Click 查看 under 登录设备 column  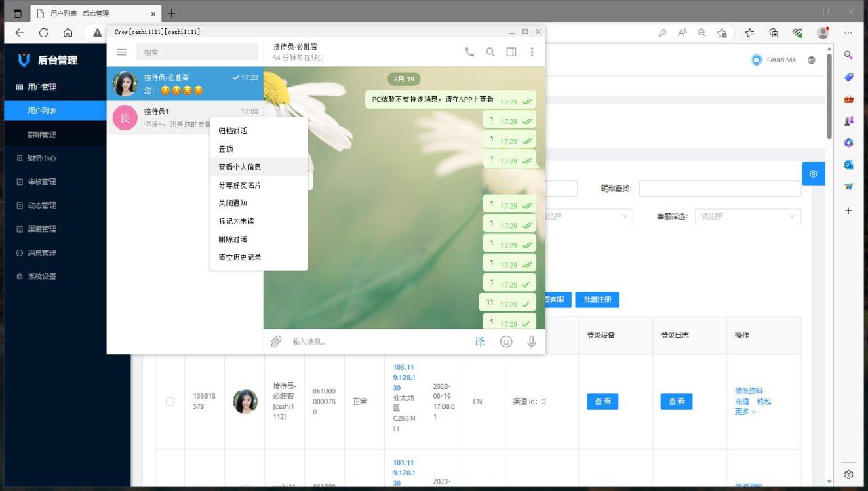point(602,401)
